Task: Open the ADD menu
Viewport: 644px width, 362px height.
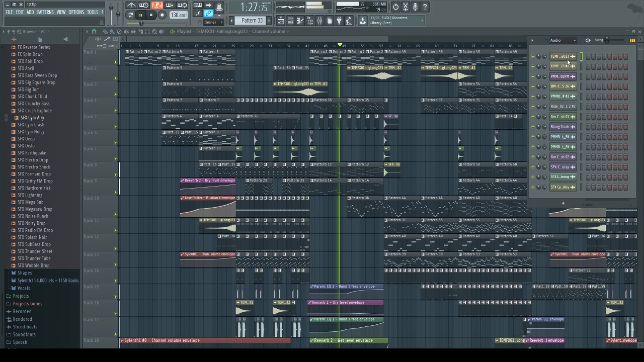Action: click(x=30, y=12)
